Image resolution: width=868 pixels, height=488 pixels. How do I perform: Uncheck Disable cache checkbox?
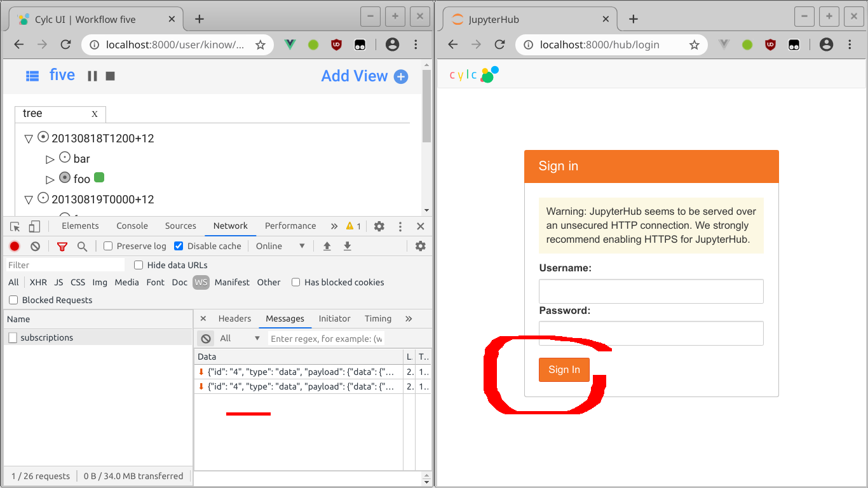point(179,246)
